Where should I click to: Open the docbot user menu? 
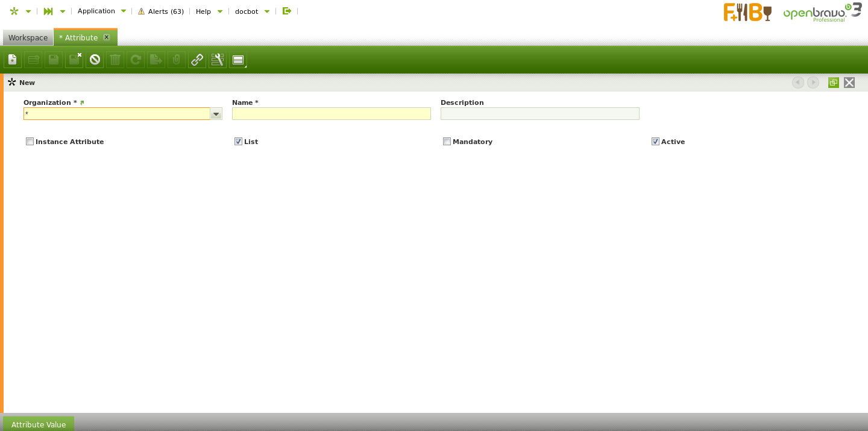click(251, 11)
